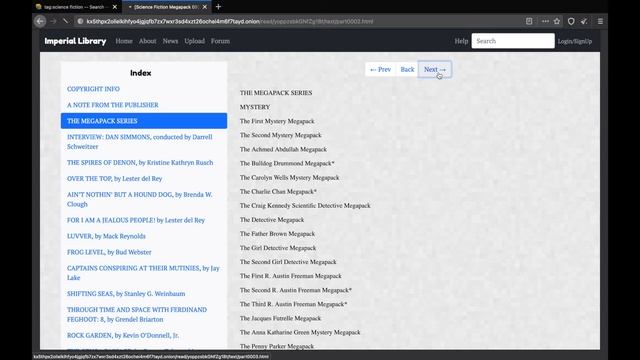This screenshot has width=640, height=360.
Task: Open THE SPIRES OF DENON entry
Action: (140, 162)
